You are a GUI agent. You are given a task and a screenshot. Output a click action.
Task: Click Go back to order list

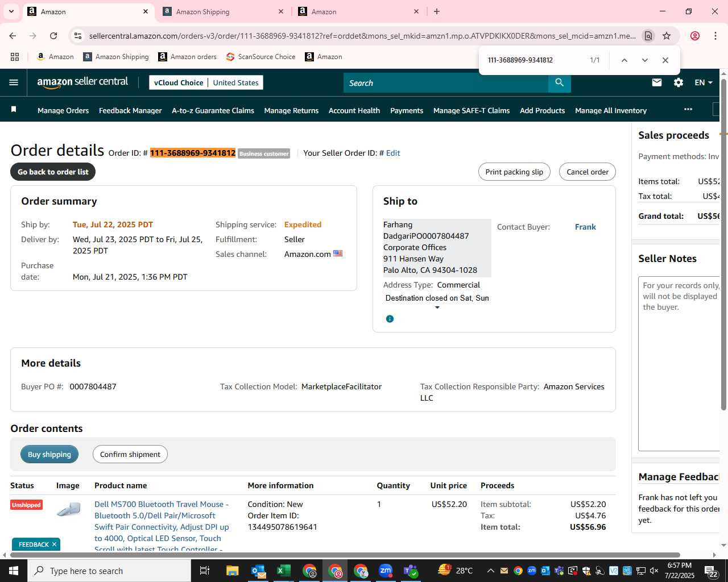click(x=53, y=172)
